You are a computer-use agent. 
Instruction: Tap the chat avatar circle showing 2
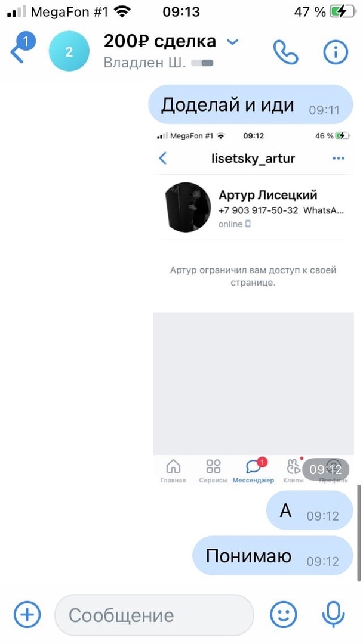(x=69, y=51)
